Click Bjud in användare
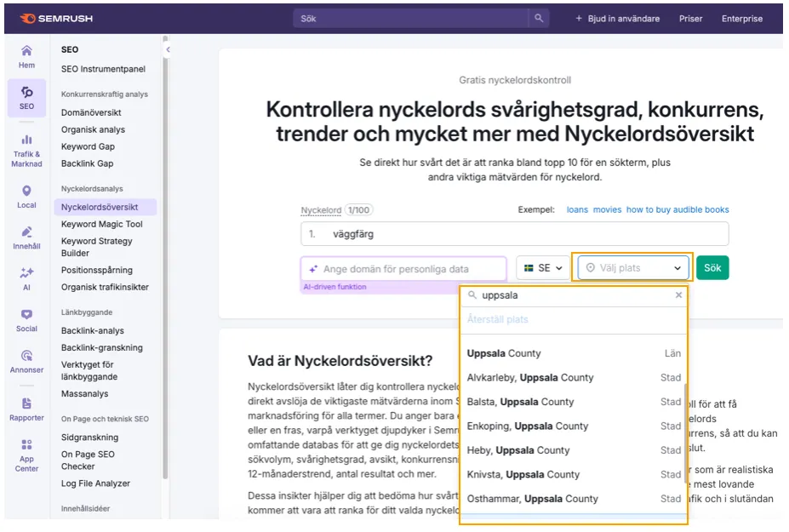Viewport: 789px width, 532px height. tap(617, 19)
